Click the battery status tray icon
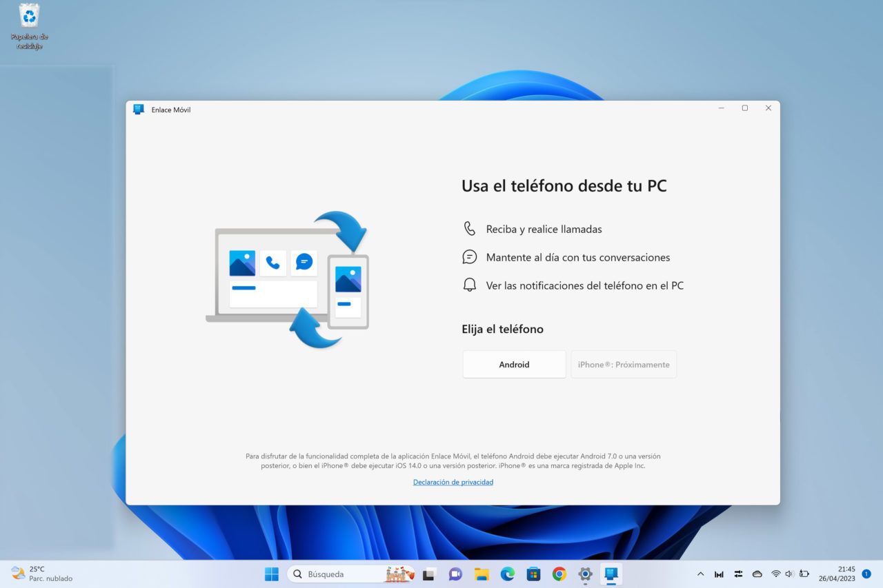Viewport: 883px width, 588px height. click(x=804, y=574)
